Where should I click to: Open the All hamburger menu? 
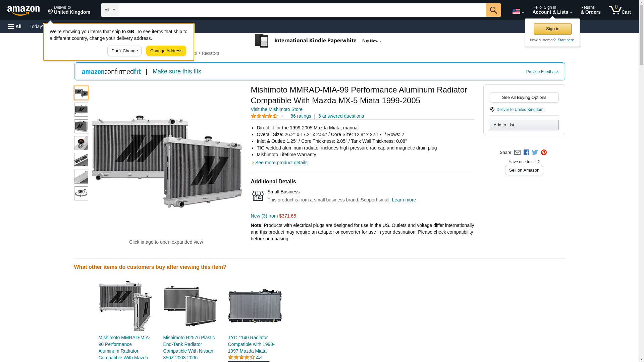(x=15, y=26)
